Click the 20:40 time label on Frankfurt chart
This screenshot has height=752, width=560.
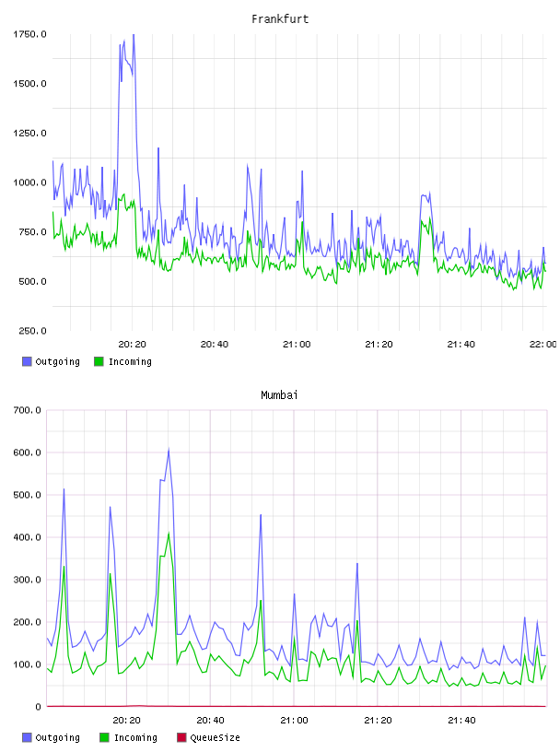[x=214, y=344]
